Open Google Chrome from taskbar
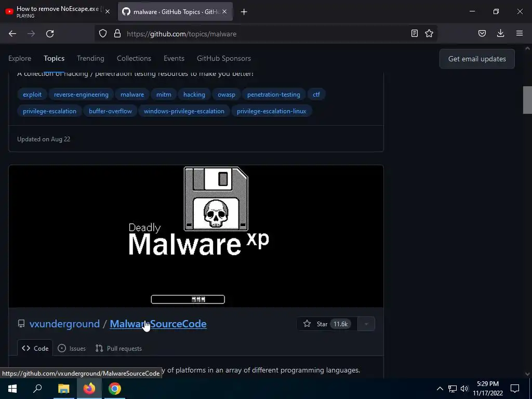The image size is (532, 399). pyautogui.click(x=115, y=389)
